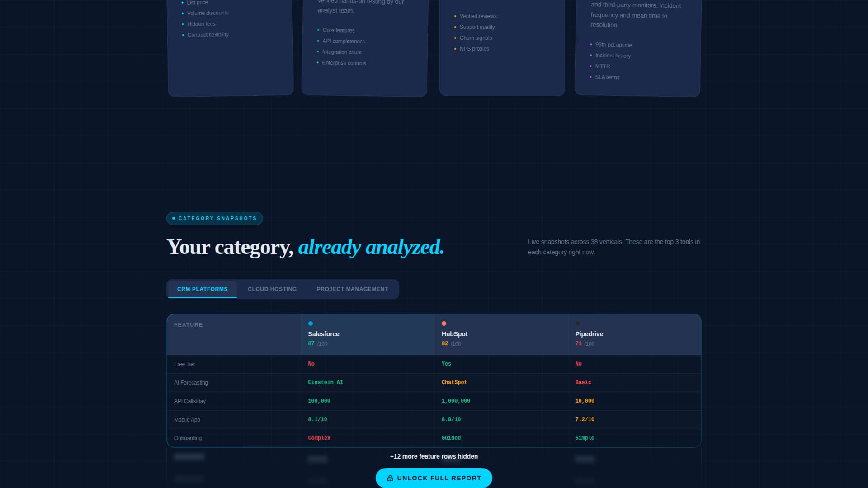Click the bullet beside Verified reviews
Screen dimensions: 868x488
pyautogui.click(x=455, y=16)
